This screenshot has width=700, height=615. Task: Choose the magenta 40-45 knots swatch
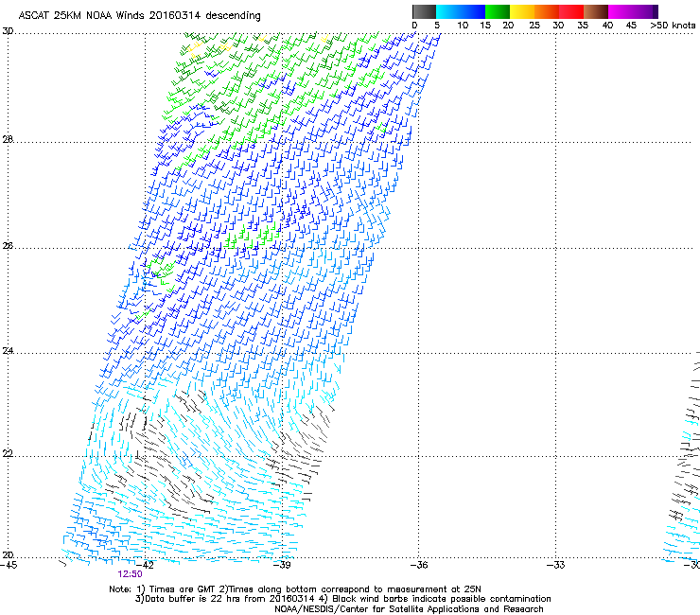pyautogui.click(x=621, y=11)
